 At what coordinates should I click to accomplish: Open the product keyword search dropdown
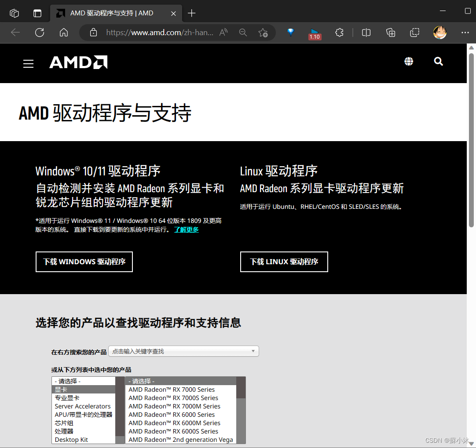tap(183, 351)
